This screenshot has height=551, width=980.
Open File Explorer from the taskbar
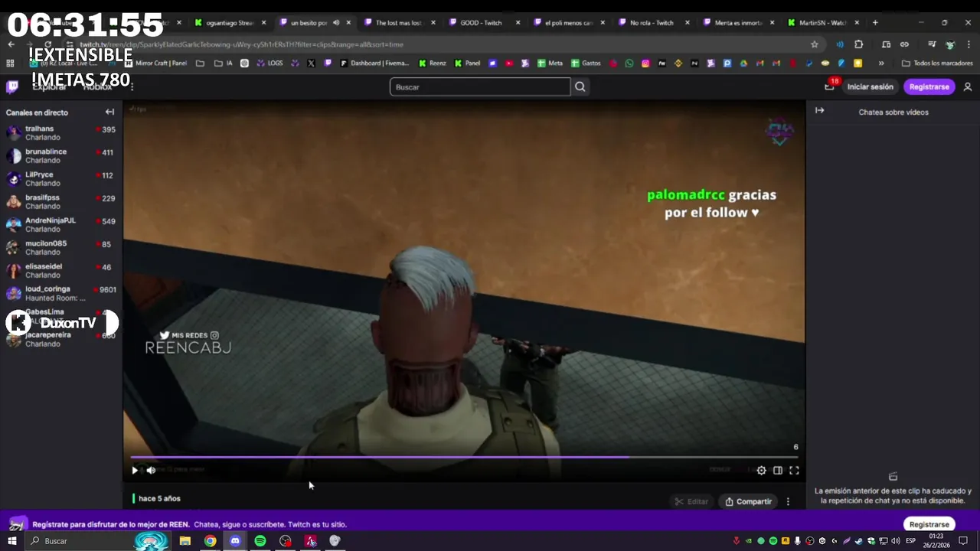pos(185,541)
